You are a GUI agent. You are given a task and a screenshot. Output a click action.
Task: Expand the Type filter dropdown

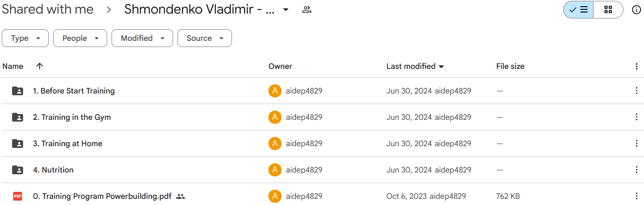25,38
